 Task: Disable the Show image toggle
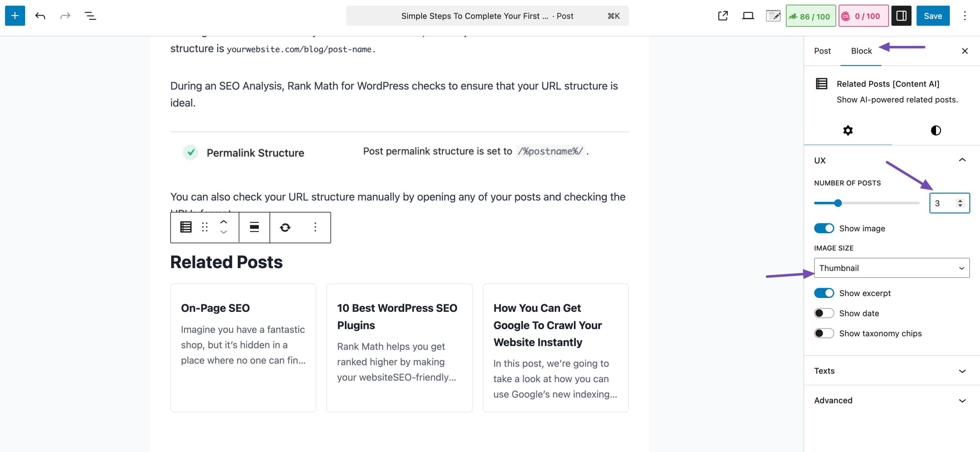[x=825, y=228]
